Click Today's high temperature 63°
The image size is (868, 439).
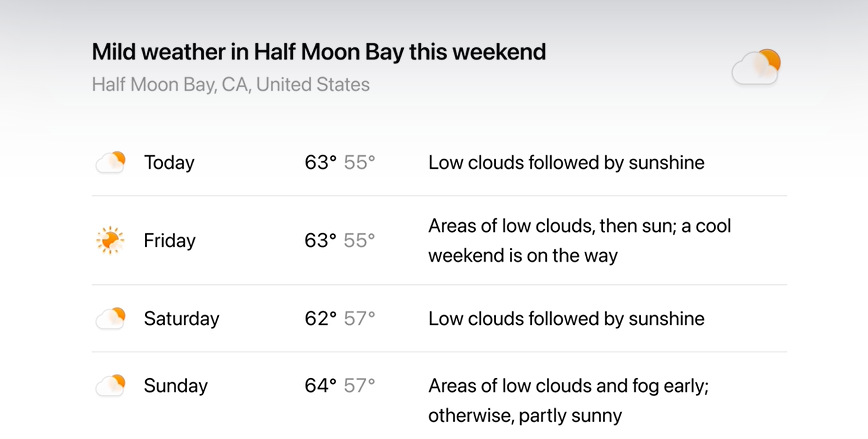321,163
